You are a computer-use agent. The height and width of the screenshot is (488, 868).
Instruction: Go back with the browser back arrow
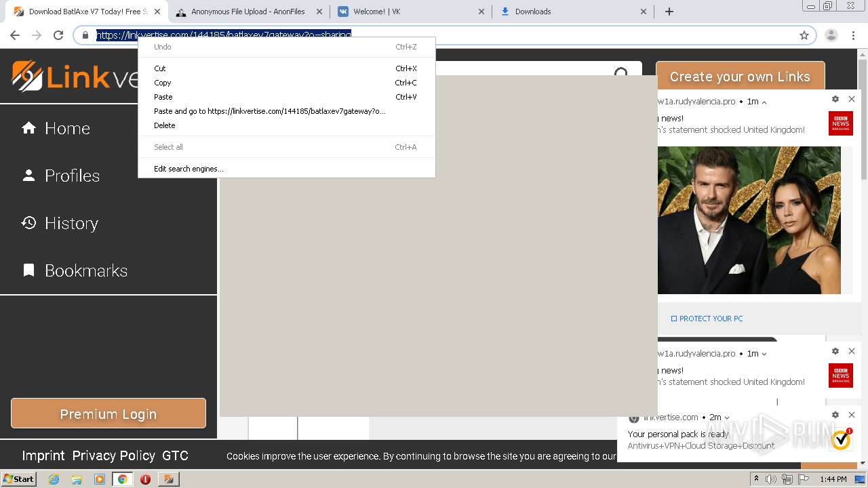(15, 35)
